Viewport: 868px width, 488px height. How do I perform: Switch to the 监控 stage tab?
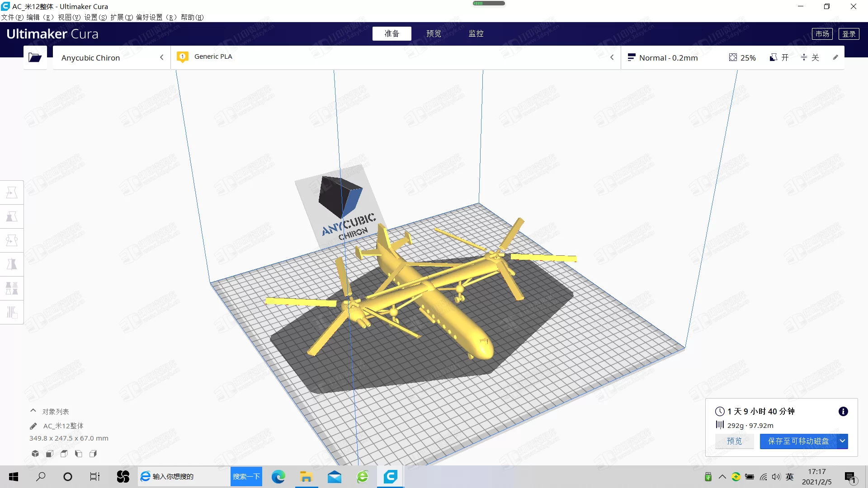(x=476, y=33)
